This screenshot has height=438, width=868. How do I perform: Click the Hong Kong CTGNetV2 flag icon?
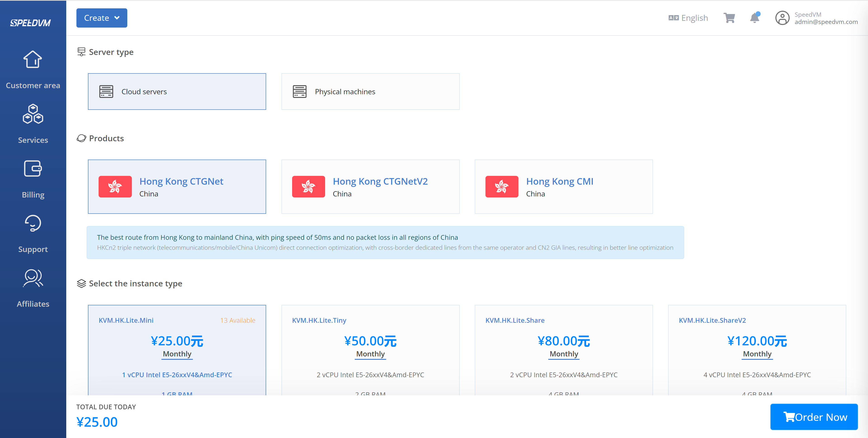(x=308, y=187)
